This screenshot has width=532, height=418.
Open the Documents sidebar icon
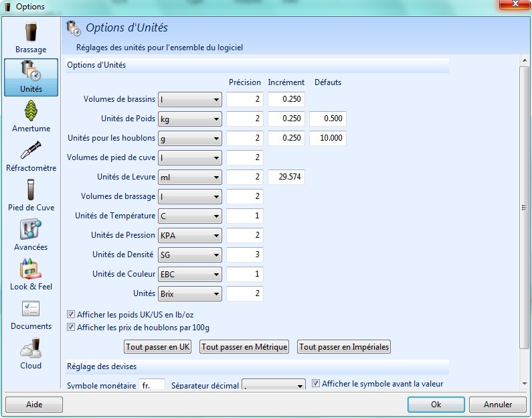click(x=31, y=309)
